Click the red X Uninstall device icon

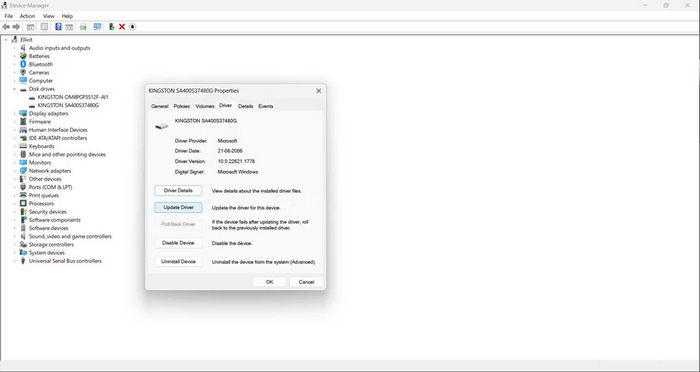point(122,27)
